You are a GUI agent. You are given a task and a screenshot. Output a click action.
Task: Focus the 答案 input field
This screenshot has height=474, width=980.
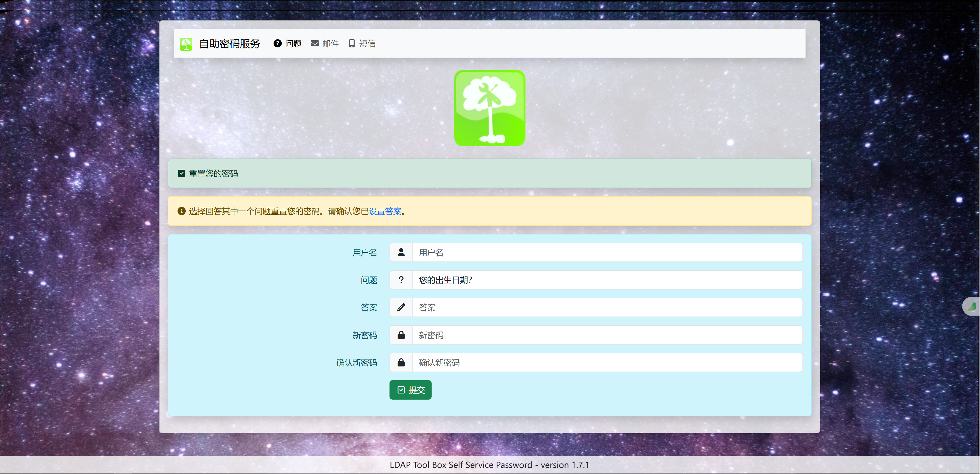tap(607, 308)
